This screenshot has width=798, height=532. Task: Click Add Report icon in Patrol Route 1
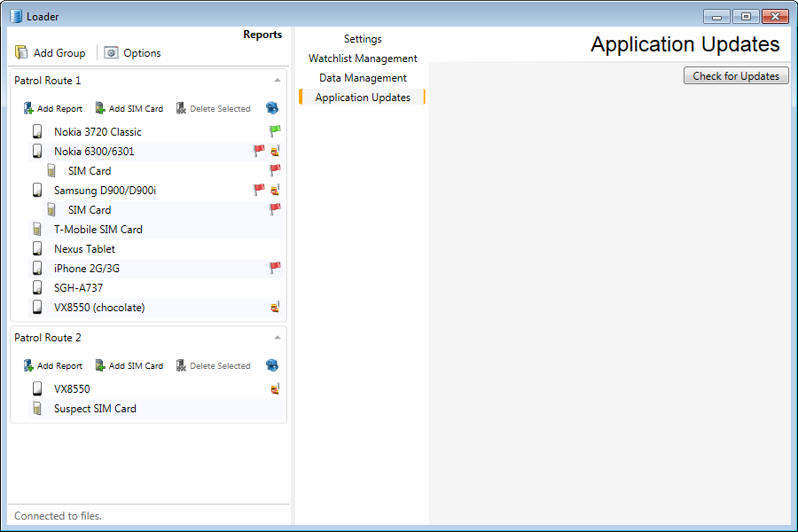coord(28,108)
